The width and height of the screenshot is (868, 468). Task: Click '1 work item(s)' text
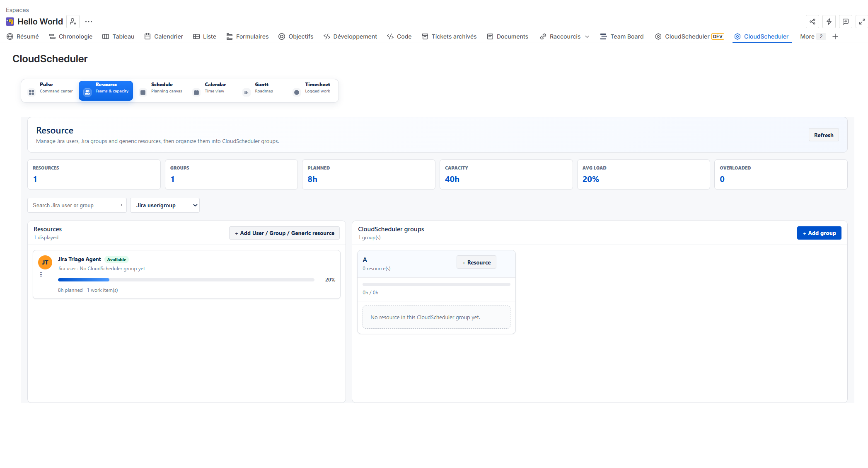point(102,290)
